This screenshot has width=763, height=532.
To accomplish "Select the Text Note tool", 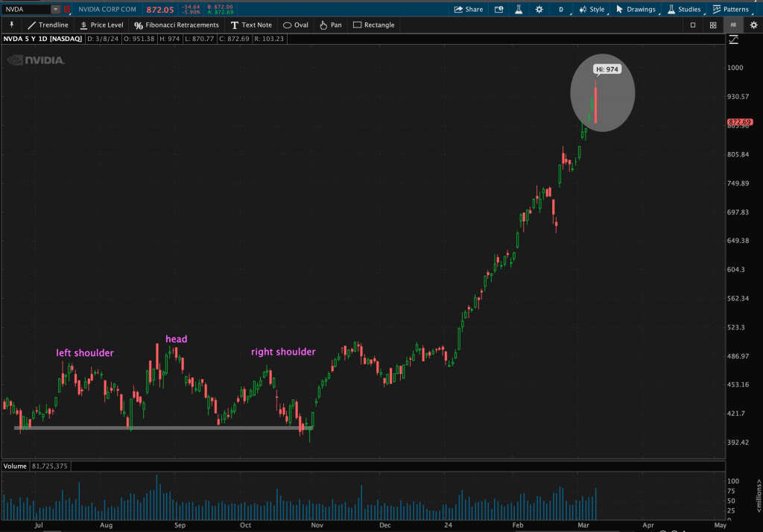I will click(251, 25).
